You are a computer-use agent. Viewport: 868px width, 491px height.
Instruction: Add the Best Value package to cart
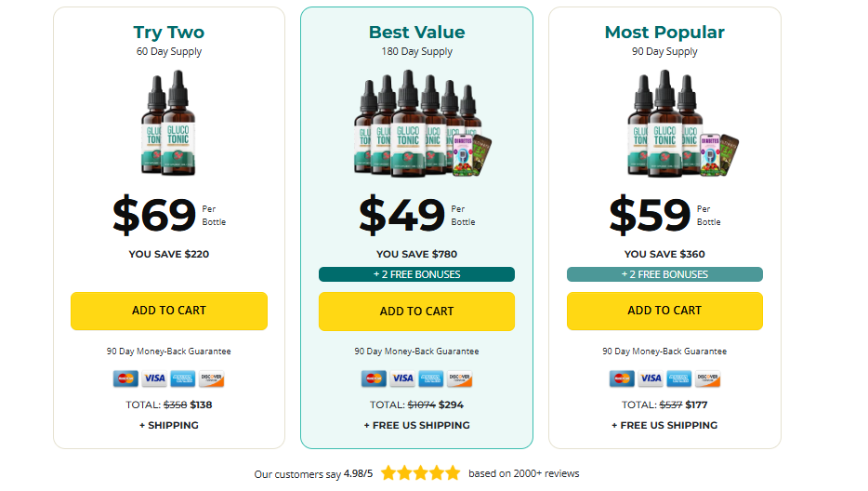coord(416,312)
